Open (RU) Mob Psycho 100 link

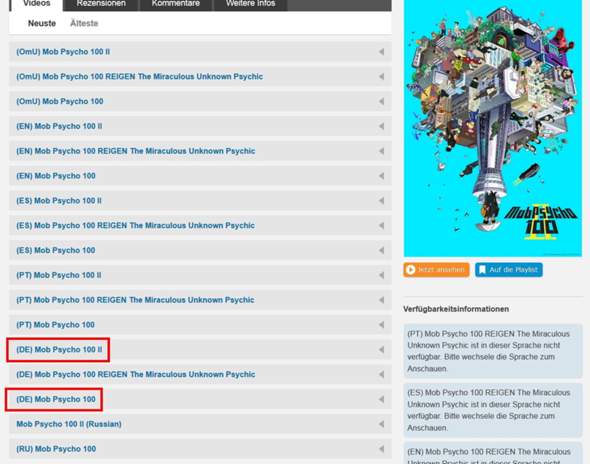56,449
